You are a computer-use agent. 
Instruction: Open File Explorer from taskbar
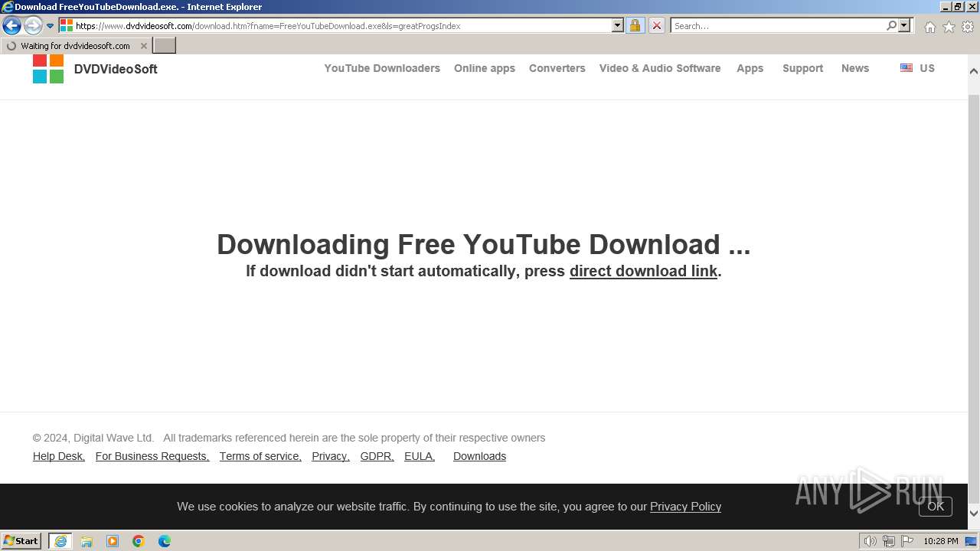point(87,541)
